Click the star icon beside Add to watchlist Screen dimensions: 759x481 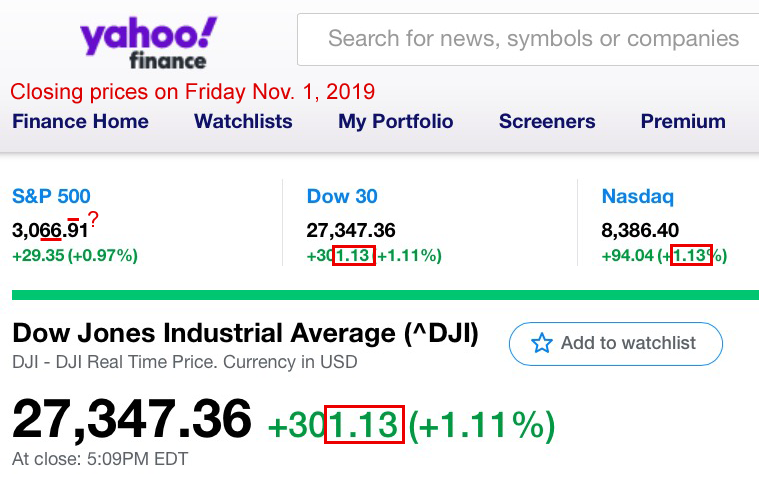542,344
